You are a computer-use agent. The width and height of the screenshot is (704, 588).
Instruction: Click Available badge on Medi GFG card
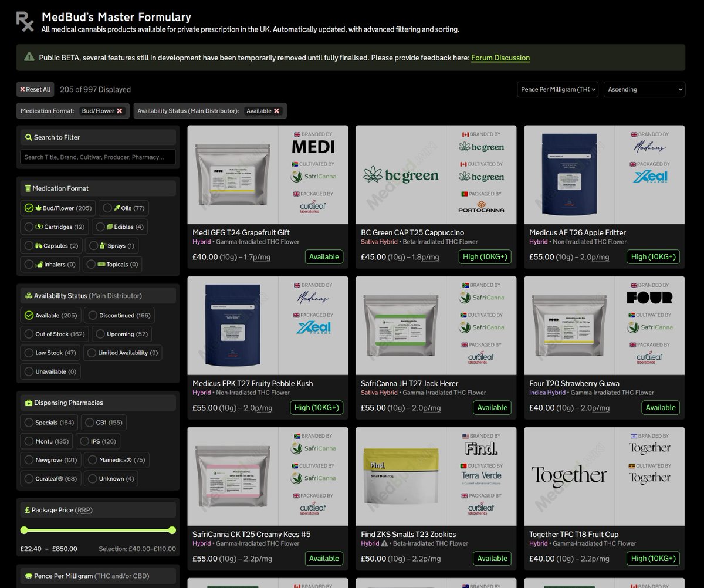(x=324, y=256)
